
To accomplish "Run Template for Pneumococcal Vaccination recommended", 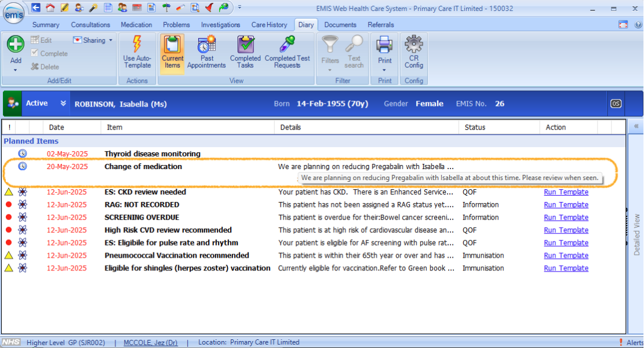I will click(x=566, y=256).
